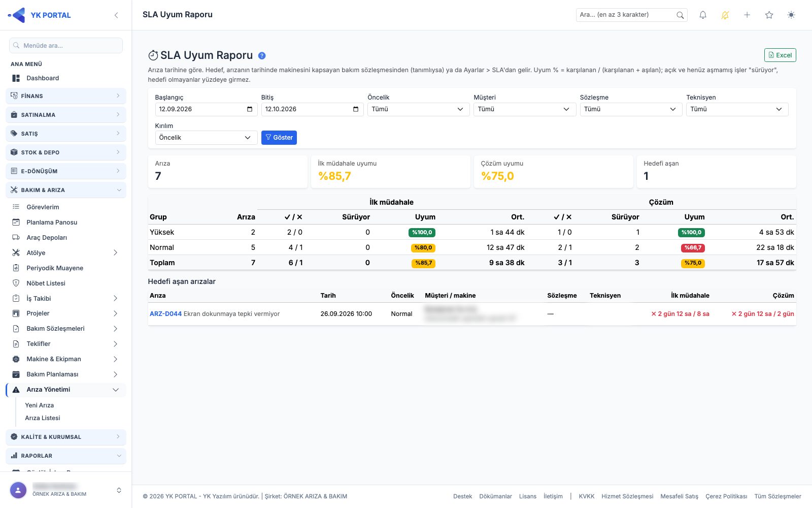Open the user profile switcher arrows

pos(119,490)
